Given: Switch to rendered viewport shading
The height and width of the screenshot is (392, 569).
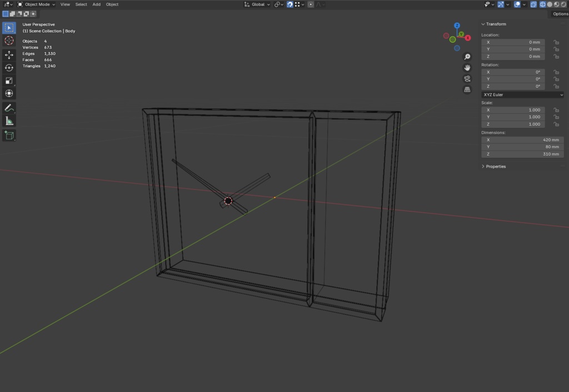Looking at the screenshot, I should tap(563, 4).
